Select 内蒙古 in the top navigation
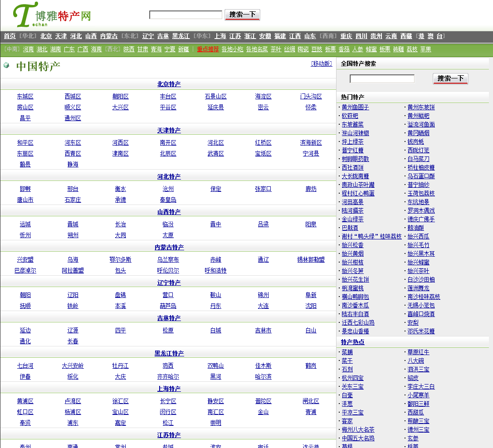The height and width of the screenshot is (448, 493). pyautogui.click(x=109, y=36)
